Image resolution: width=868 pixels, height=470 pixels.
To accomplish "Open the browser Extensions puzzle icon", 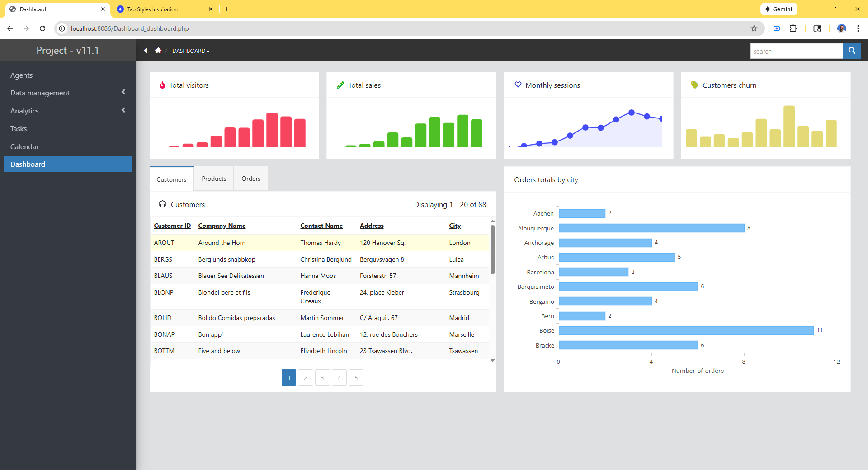I will click(793, 28).
